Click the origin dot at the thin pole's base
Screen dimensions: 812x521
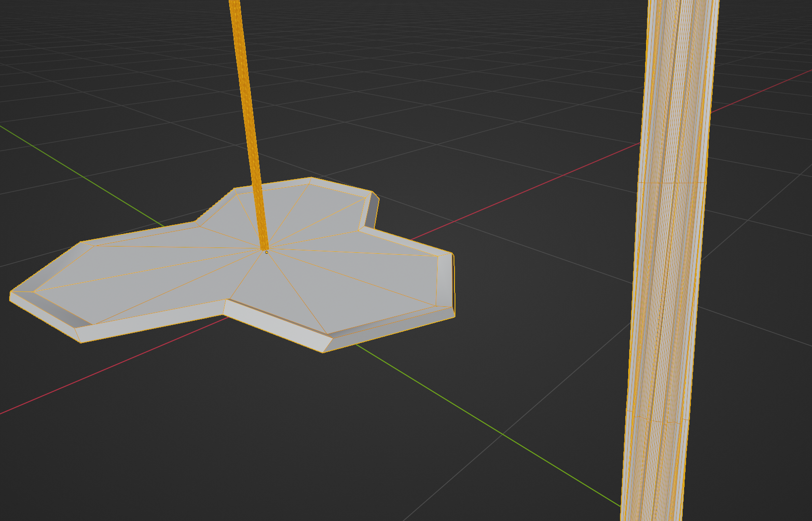click(266, 252)
